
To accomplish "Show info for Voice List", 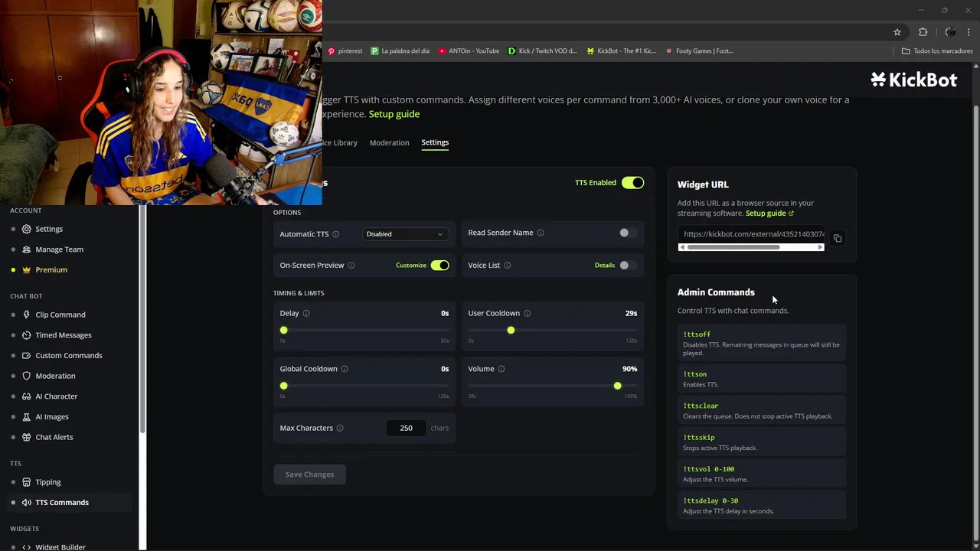I will click(x=508, y=266).
